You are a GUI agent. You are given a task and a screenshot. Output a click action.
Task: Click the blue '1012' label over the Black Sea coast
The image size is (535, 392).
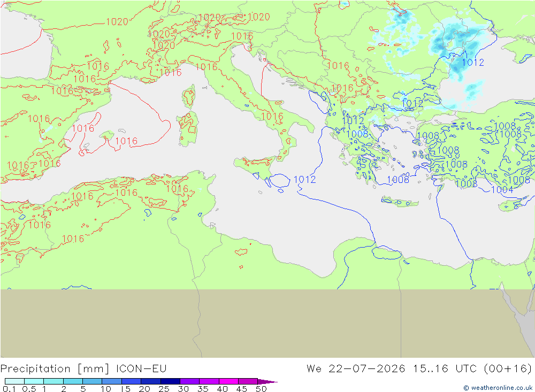(473, 63)
